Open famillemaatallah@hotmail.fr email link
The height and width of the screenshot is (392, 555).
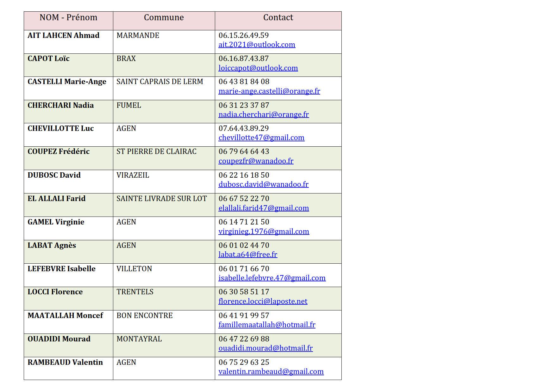click(267, 325)
